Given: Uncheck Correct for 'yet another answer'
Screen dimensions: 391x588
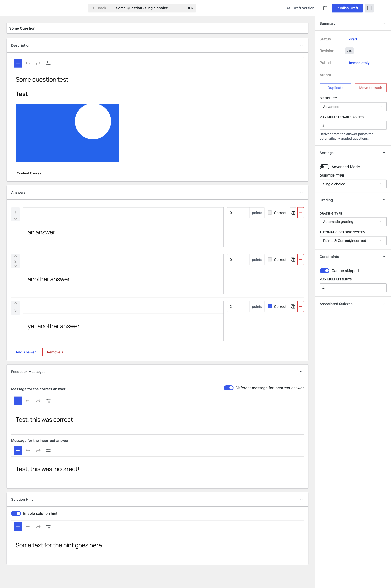Looking at the screenshot, I should pos(270,306).
